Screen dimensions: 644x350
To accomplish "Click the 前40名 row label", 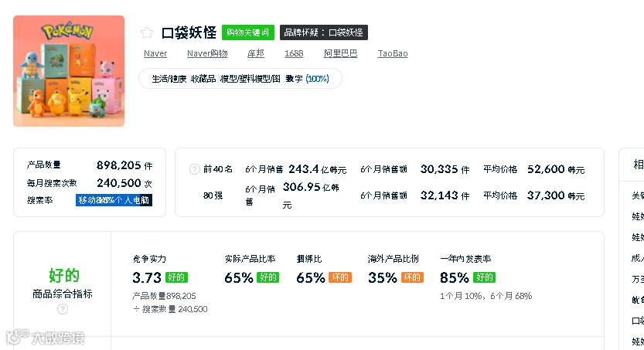I will pos(218,169).
